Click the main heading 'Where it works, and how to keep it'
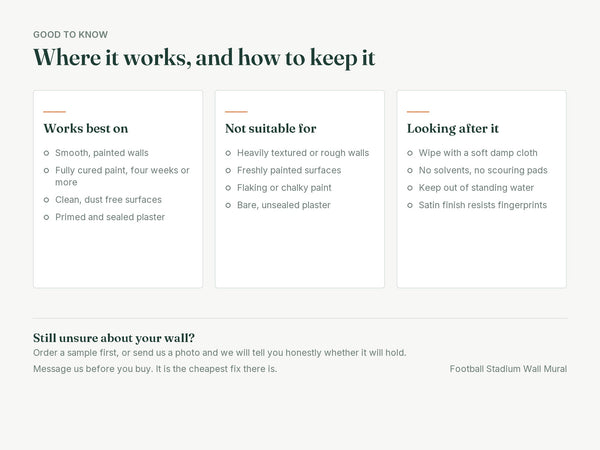Viewport: 600px width, 450px height. tap(204, 58)
